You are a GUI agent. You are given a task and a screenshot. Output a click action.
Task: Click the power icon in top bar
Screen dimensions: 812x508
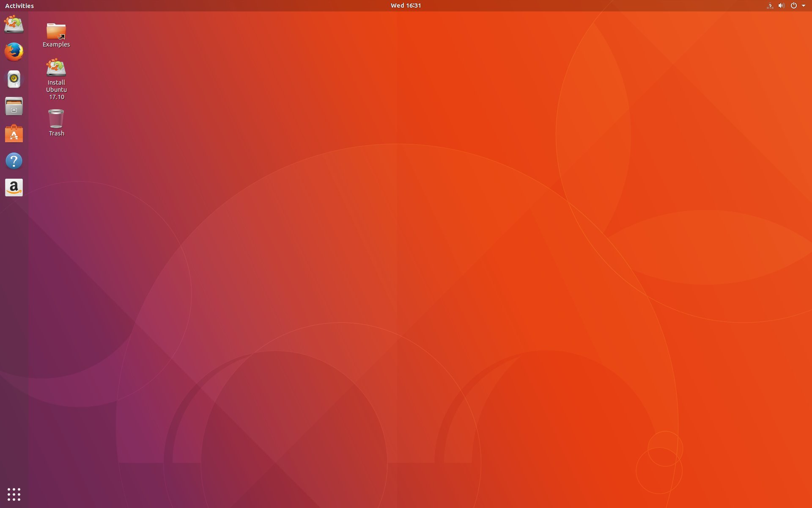pyautogui.click(x=793, y=6)
